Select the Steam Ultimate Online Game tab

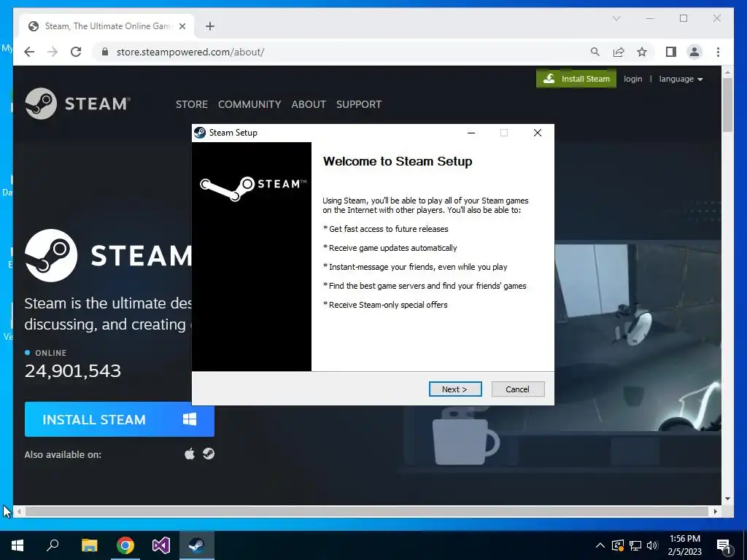pyautogui.click(x=107, y=26)
